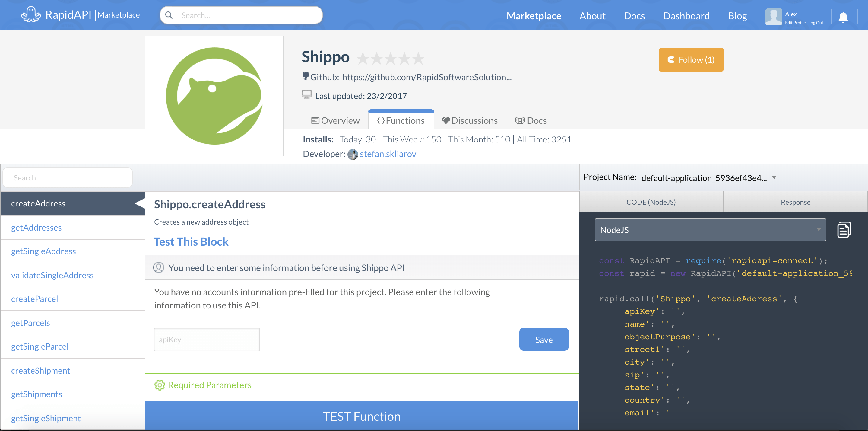Select validateSingleAddress function
The height and width of the screenshot is (431, 868).
click(72, 275)
